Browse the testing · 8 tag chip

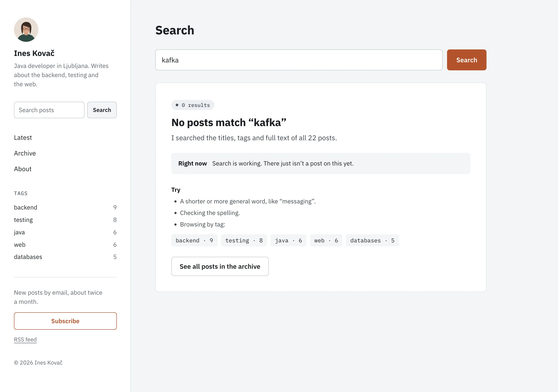point(244,240)
